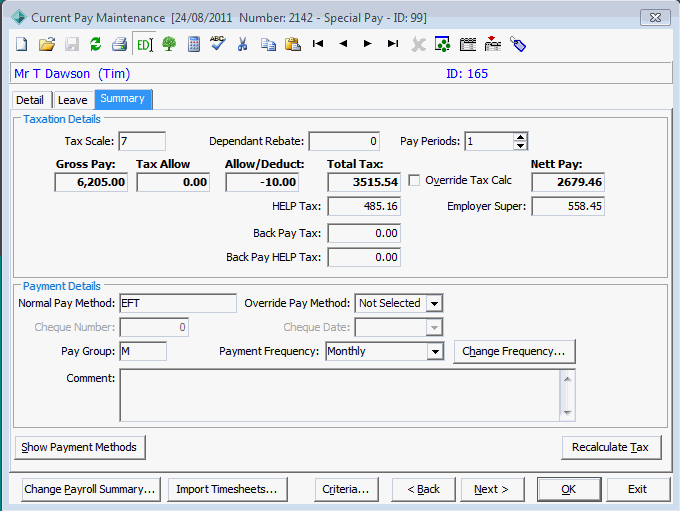This screenshot has height=511, width=680.
Task: Click the Dependant Rebate field
Action: (344, 141)
